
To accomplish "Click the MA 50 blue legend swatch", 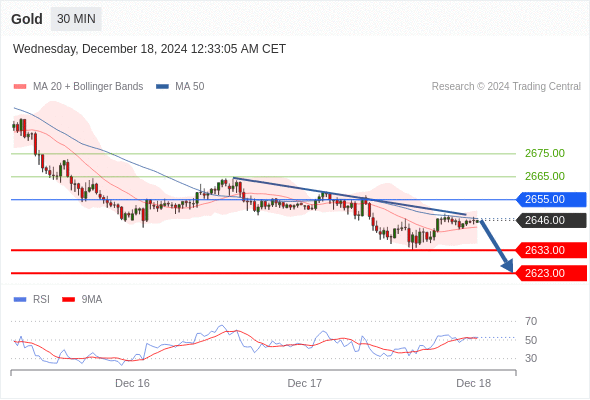I will (x=163, y=87).
